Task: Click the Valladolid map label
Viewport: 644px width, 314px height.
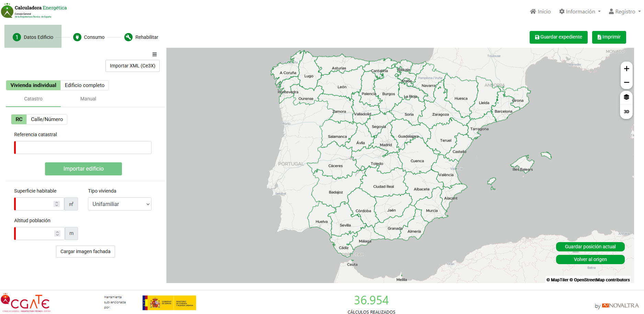Action: pyautogui.click(x=363, y=114)
